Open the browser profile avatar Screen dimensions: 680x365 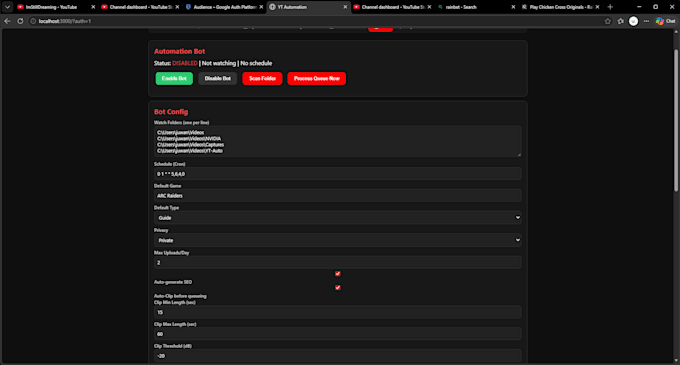(633, 21)
